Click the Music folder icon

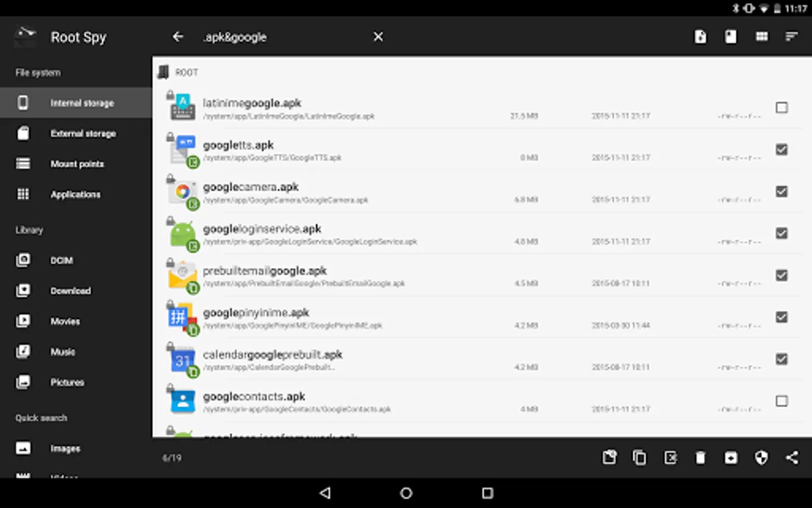23,352
